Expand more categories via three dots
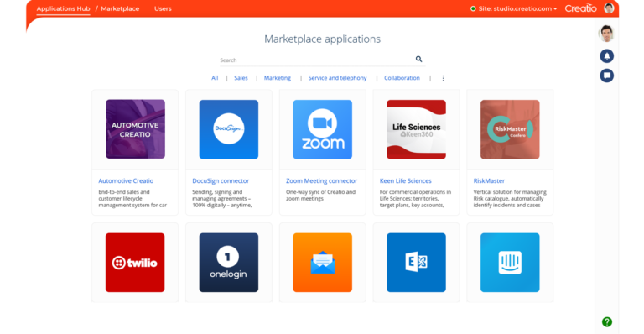Screen dimensions: 644x334 tap(443, 78)
